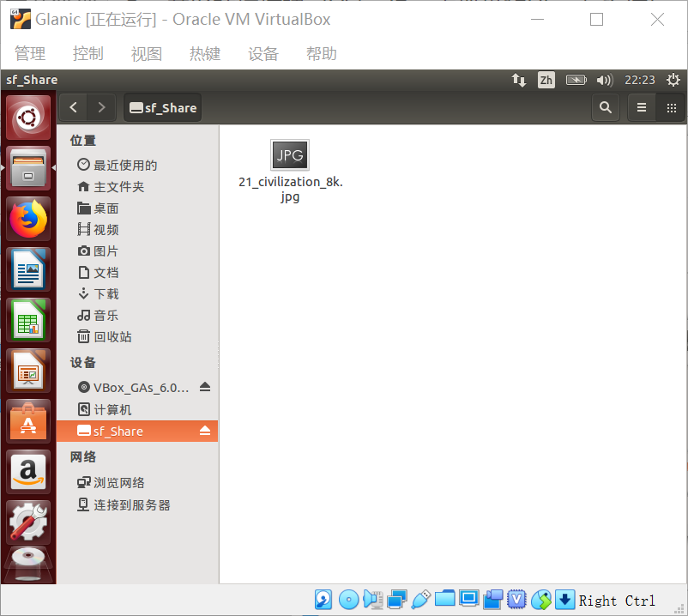This screenshot has width=688, height=616.
Task: Click the audio status icon
Action: click(x=373, y=600)
